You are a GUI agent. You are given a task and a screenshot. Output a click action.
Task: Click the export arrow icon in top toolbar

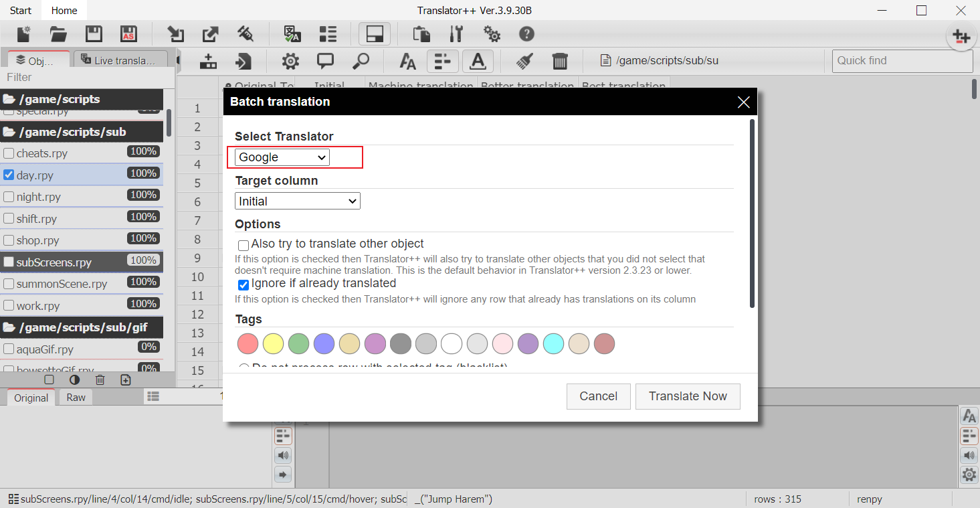[x=210, y=34]
